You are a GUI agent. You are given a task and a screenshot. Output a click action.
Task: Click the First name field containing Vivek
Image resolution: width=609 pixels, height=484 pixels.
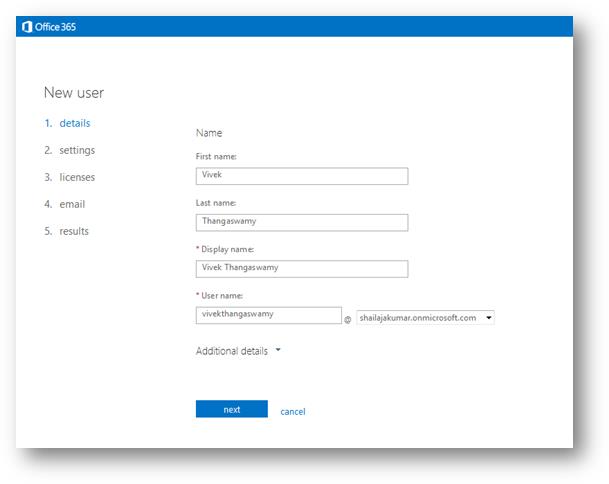301,176
